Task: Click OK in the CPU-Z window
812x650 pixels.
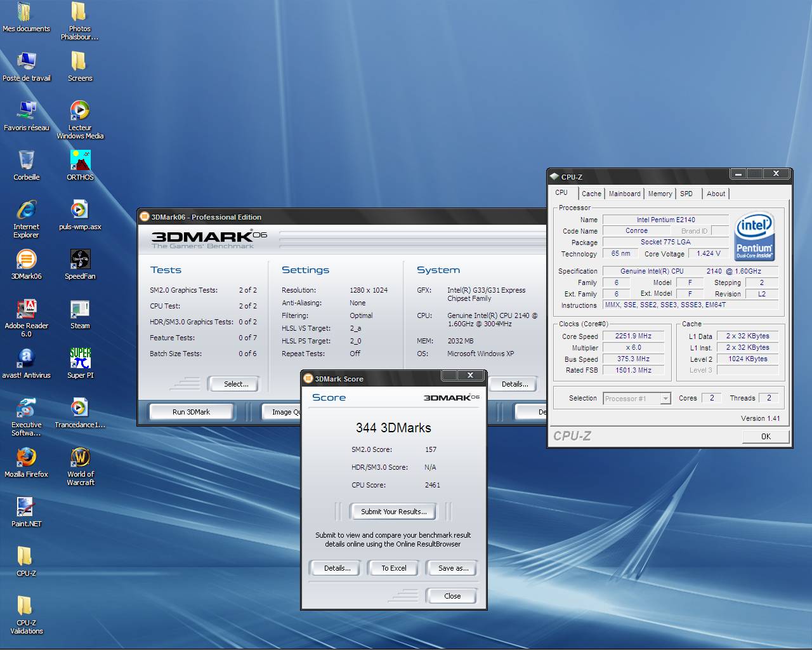Action: (766, 436)
